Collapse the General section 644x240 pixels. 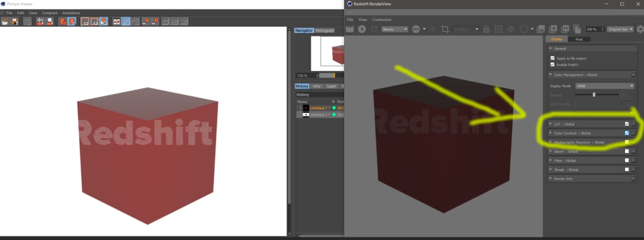tap(550, 49)
